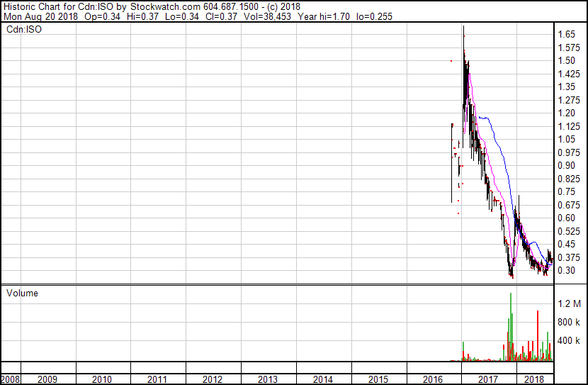Click the Volume panel label
Image resolution: width=588 pixels, height=385 pixels.
(x=22, y=293)
